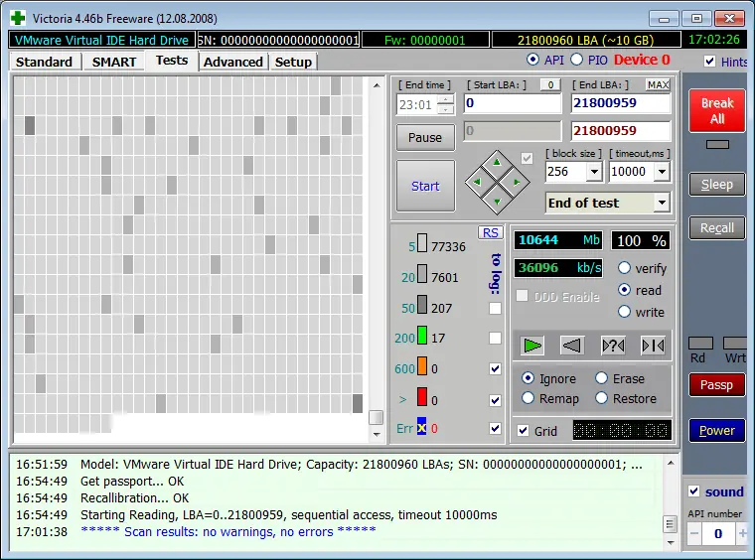Select the random access scan icon
The height and width of the screenshot is (560, 755).
pos(613,346)
